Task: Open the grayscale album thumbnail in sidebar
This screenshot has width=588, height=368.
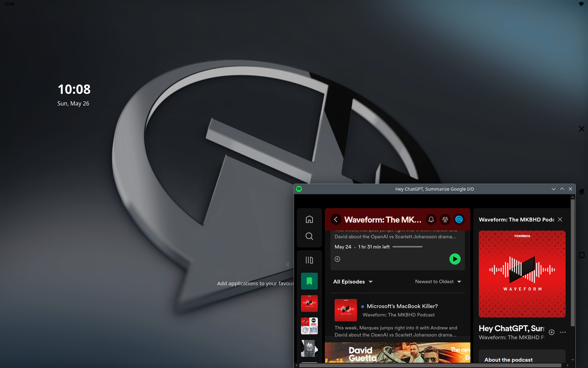Action: 309,348
